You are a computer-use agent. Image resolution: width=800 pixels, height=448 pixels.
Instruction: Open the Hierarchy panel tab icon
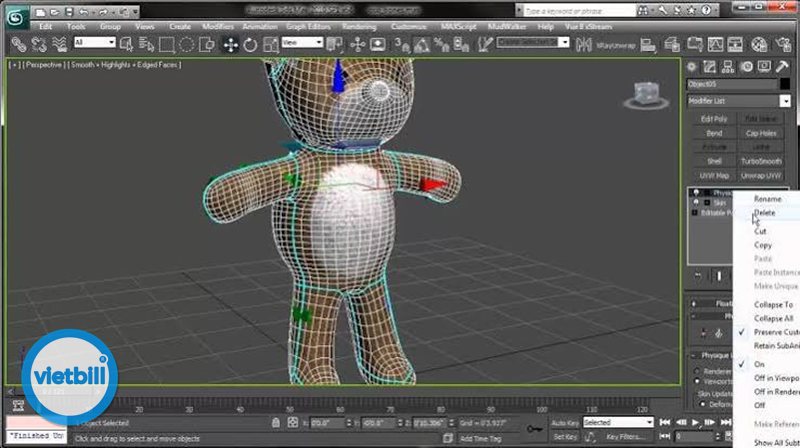728,67
